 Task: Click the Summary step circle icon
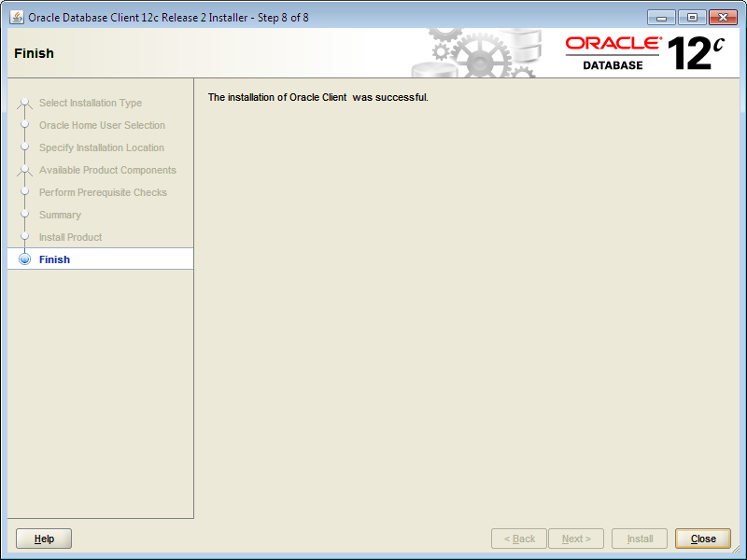point(24,215)
